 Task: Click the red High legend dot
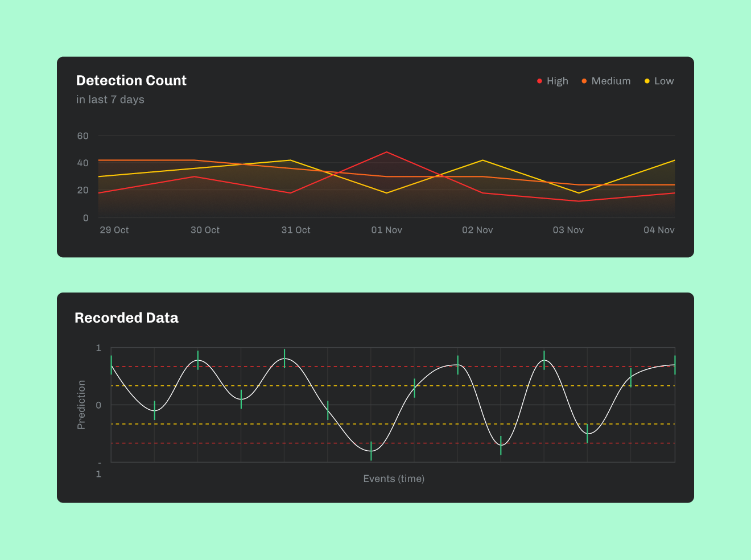[x=539, y=81]
